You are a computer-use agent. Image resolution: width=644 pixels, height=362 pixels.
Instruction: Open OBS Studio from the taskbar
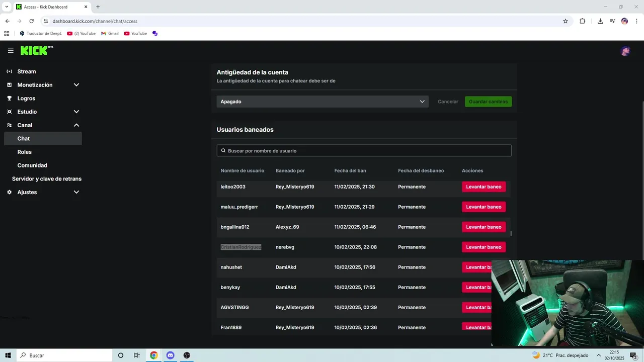[x=187, y=355]
